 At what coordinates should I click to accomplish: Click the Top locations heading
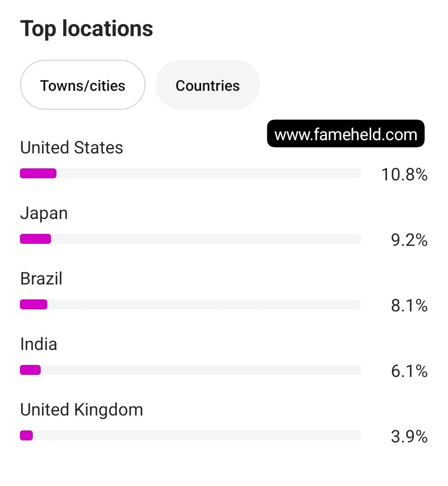point(87,29)
